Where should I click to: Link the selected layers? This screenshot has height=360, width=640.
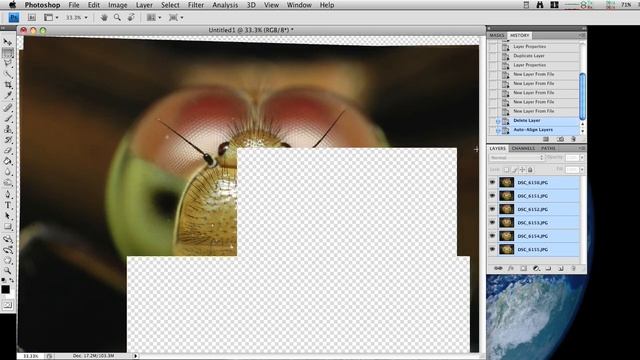498,268
